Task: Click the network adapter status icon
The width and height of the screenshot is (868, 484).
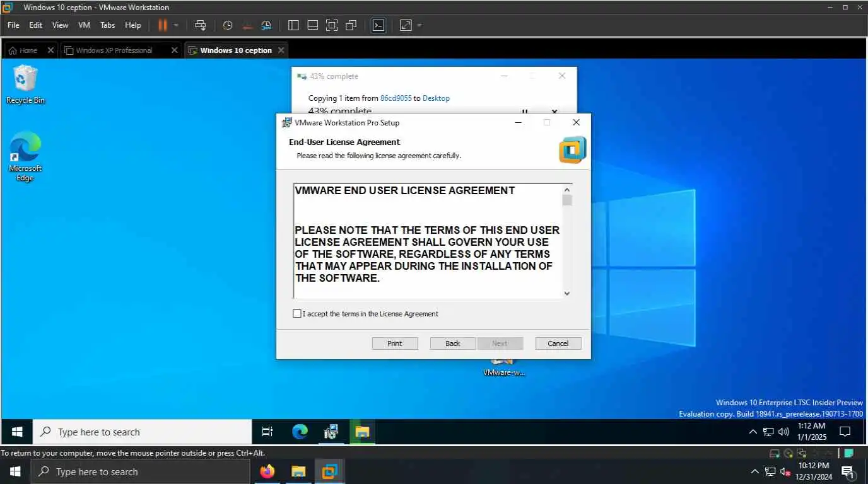Action: coord(802,453)
